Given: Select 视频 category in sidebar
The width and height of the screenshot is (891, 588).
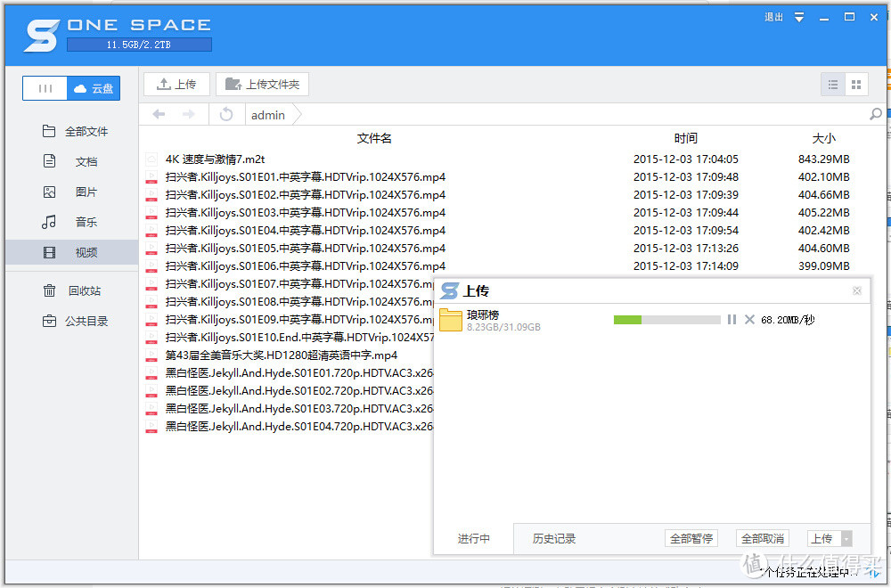Looking at the screenshot, I should coord(71,252).
